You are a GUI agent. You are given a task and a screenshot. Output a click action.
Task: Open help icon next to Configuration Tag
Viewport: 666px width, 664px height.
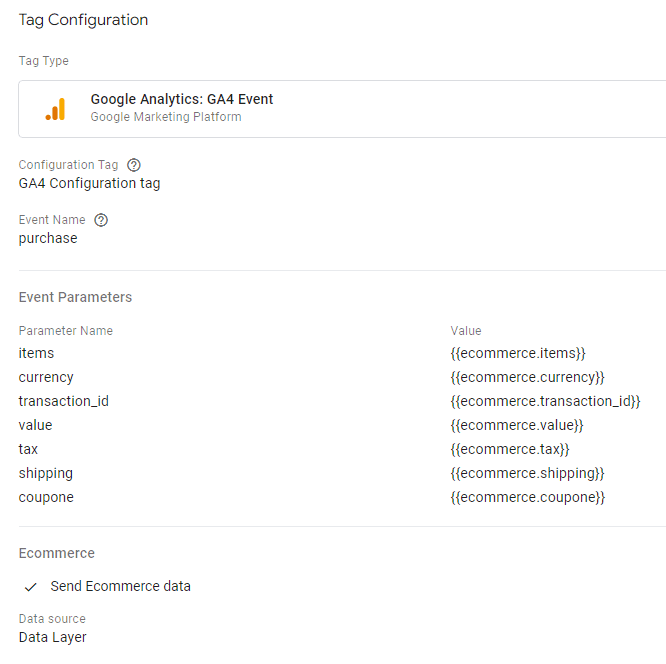[x=134, y=165]
